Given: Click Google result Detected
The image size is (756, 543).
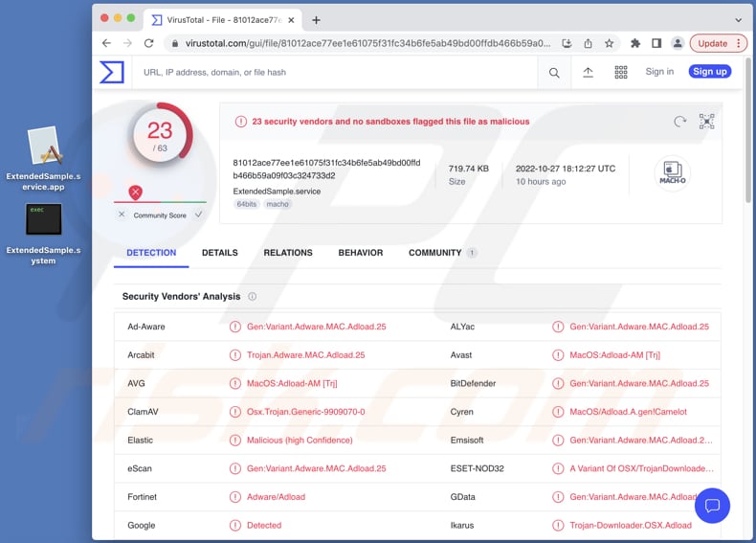Looking at the screenshot, I should 264,525.
